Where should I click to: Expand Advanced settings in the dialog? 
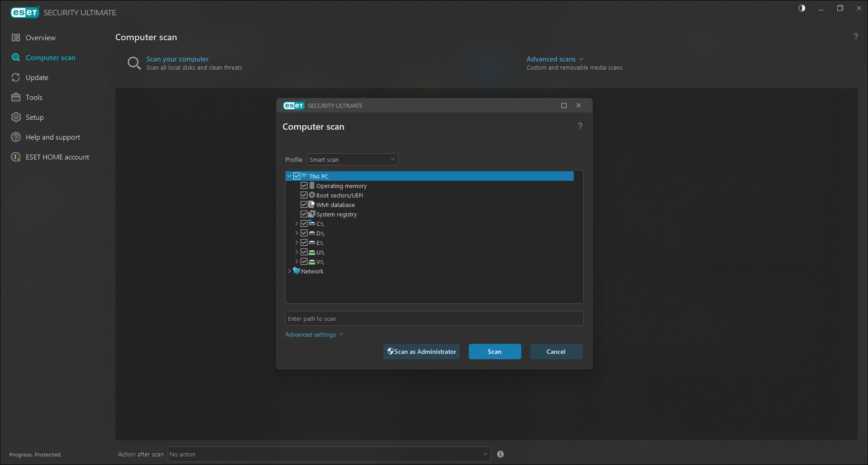(x=314, y=334)
